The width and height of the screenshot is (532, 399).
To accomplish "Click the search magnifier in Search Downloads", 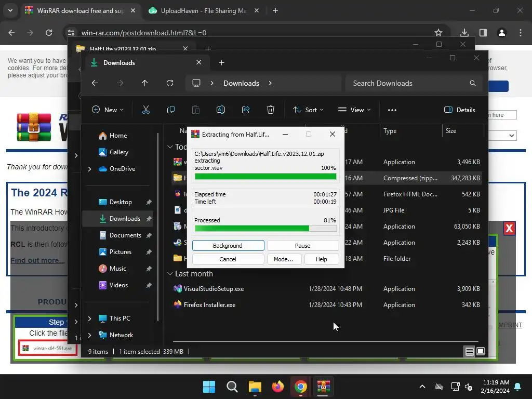I will click(x=473, y=83).
